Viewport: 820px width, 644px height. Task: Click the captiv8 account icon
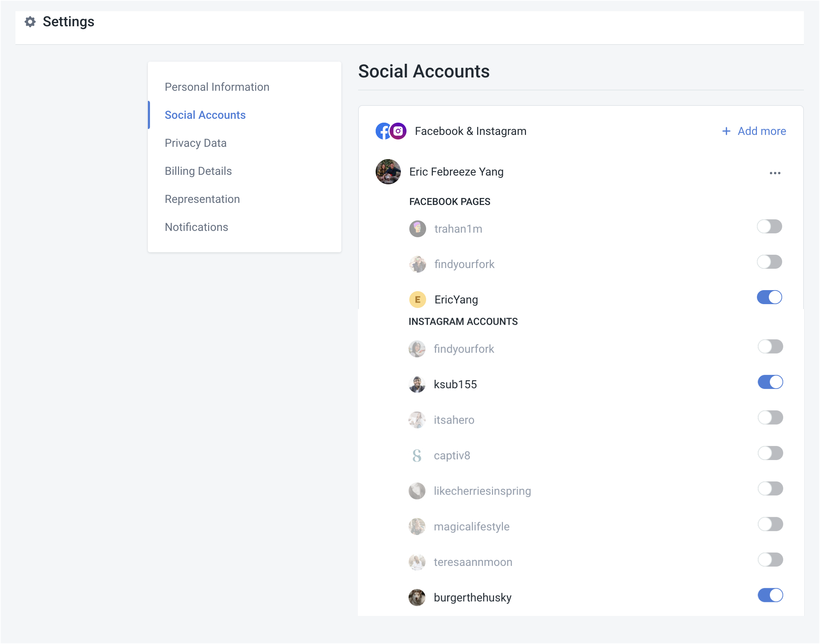click(x=417, y=455)
